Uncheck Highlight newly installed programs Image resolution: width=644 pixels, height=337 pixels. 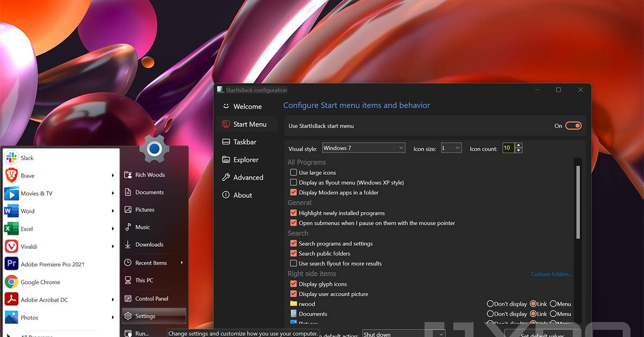294,213
